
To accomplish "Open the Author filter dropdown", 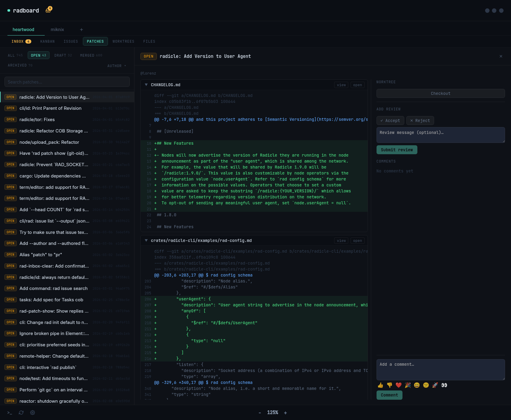I will (117, 66).
